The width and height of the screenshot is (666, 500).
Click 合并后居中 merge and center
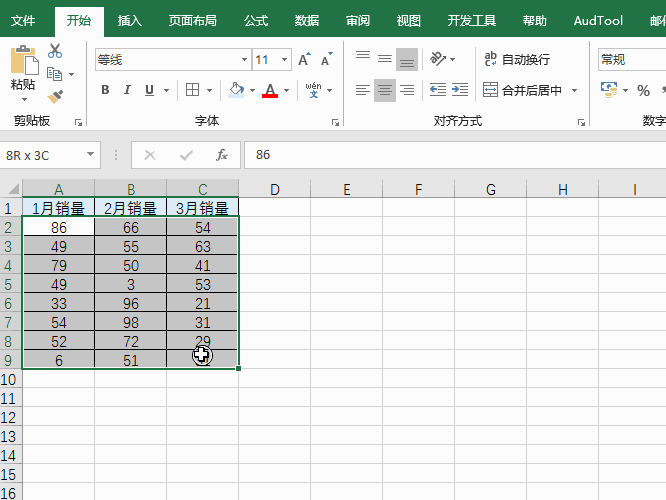[x=522, y=90]
